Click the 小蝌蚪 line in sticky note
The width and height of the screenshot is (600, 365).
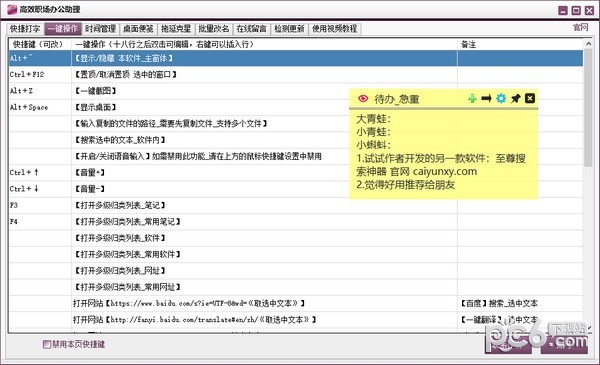(373, 145)
